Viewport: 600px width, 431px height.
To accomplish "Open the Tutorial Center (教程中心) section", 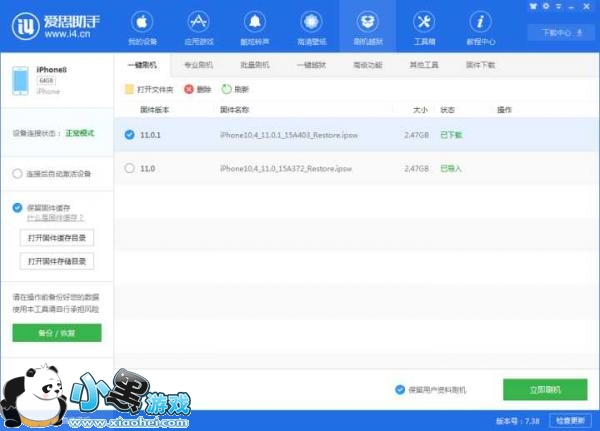I will click(481, 29).
